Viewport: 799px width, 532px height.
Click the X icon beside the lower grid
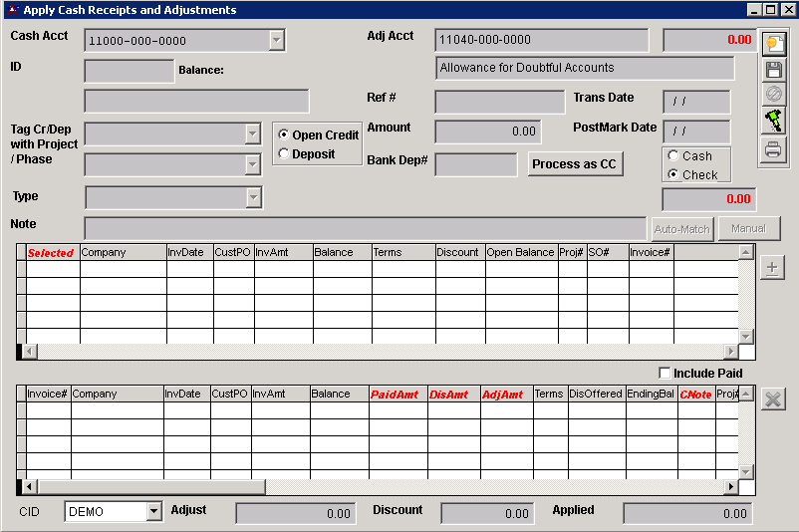pyautogui.click(x=773, y=399)
